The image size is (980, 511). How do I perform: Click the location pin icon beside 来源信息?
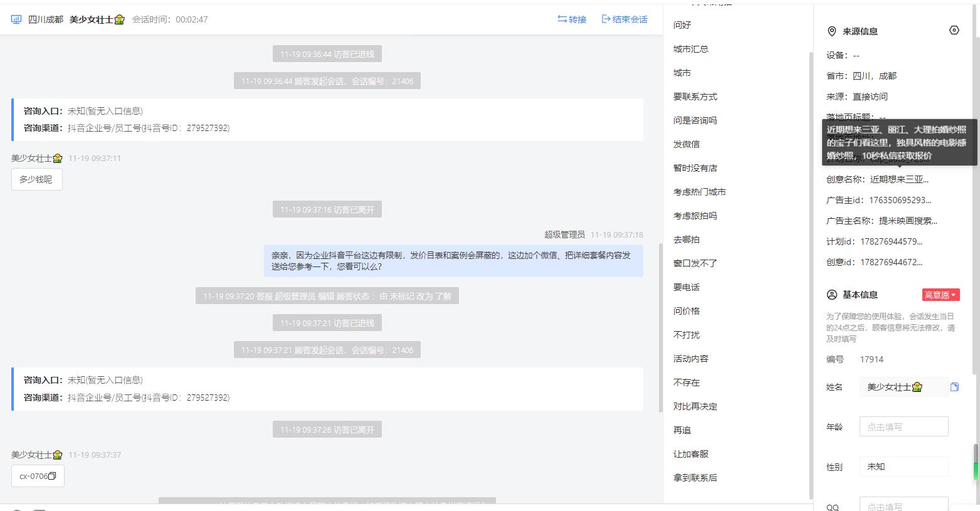click(832, 31)
